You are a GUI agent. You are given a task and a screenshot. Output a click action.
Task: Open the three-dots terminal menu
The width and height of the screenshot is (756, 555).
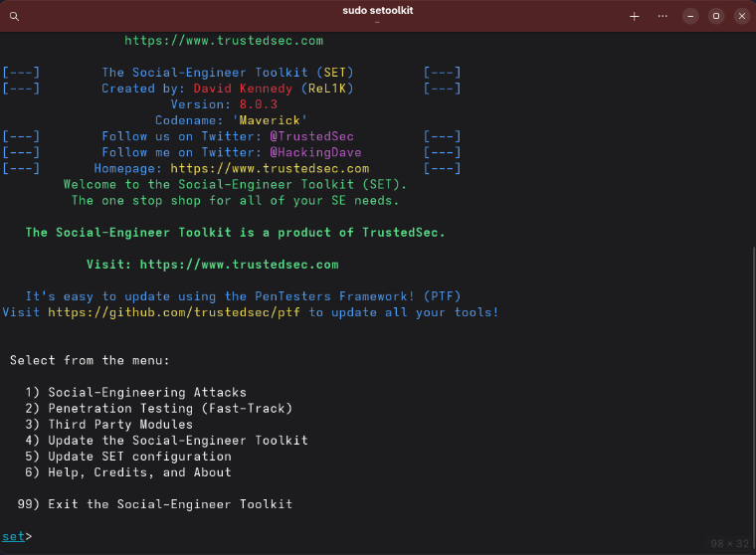coord(662,16)
